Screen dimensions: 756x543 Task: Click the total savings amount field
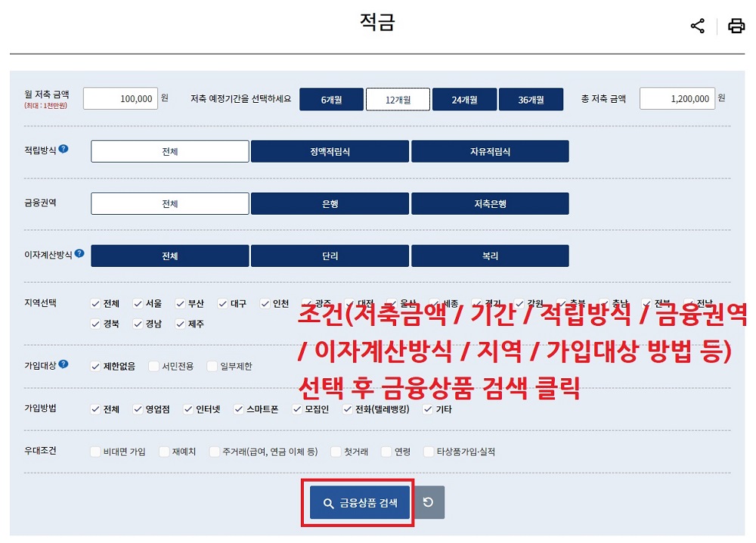[678, 98]
